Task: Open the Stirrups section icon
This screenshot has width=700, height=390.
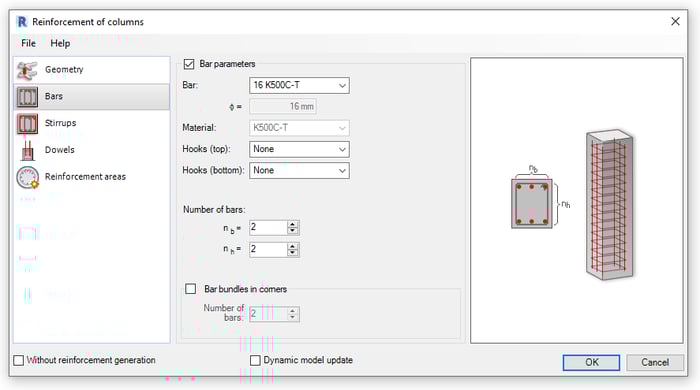Action: tap(27, 124)
